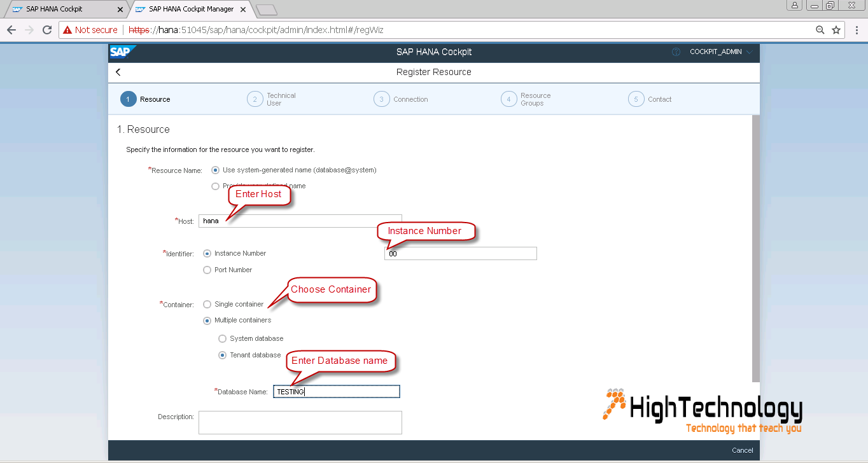
Task: Open a new browser tab
Action: [x=267, y=10]
